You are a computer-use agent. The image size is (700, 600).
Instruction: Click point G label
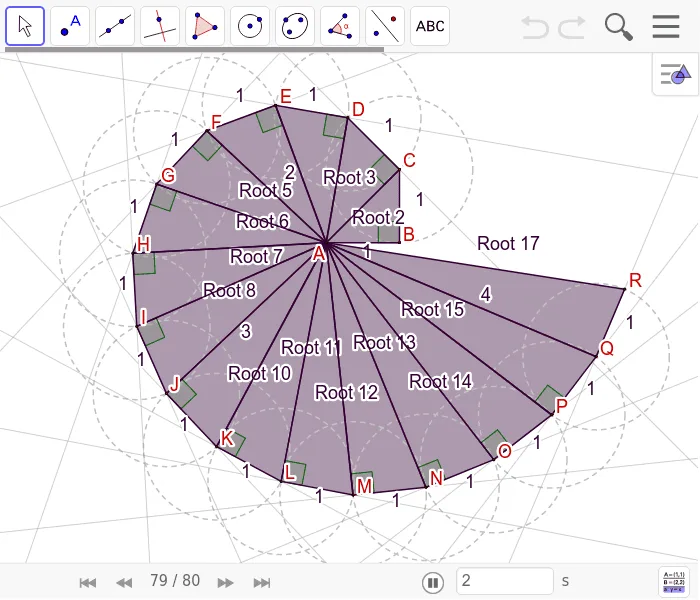click(168, 175)
